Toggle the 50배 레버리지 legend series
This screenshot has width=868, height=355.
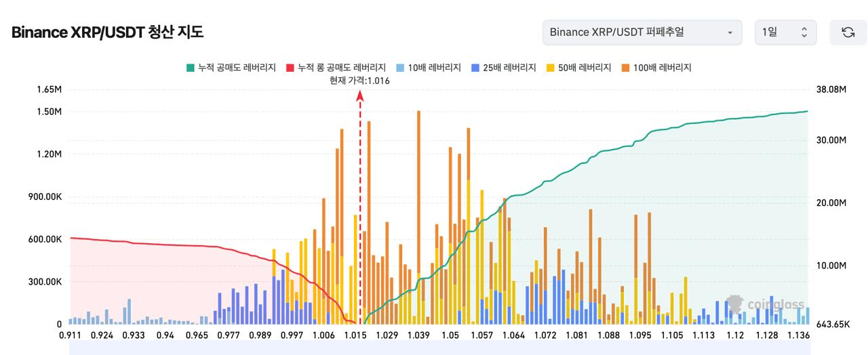click(x=579, y=68)
